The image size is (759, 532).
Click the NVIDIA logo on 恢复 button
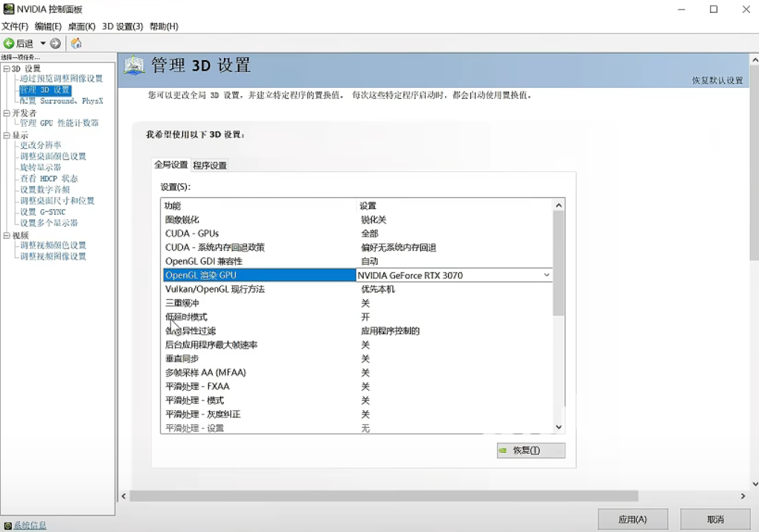pyautogui.click(x=504, y=451)
